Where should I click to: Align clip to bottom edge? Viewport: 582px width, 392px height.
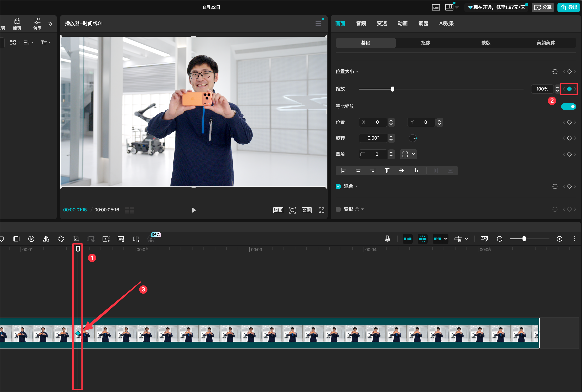[416, 171]
